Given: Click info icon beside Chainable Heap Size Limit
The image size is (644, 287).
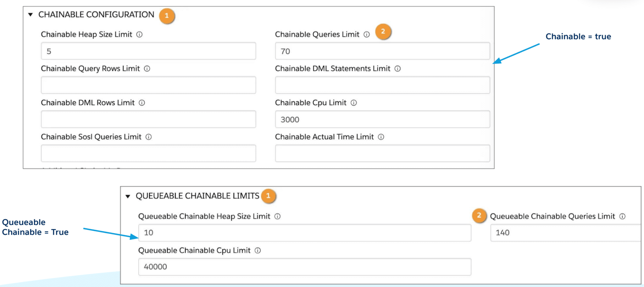Looking at the screenshot, I should point(139,35).
